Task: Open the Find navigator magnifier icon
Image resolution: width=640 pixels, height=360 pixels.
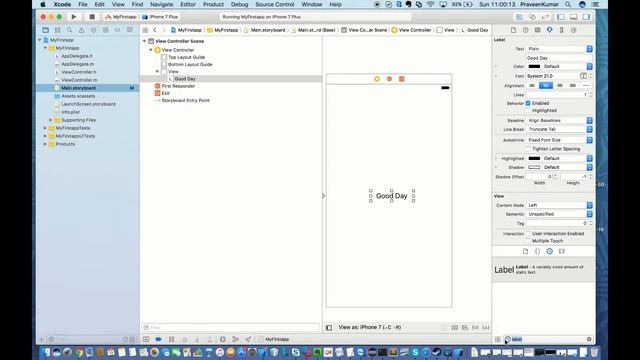Action: (x=69, y=30)
